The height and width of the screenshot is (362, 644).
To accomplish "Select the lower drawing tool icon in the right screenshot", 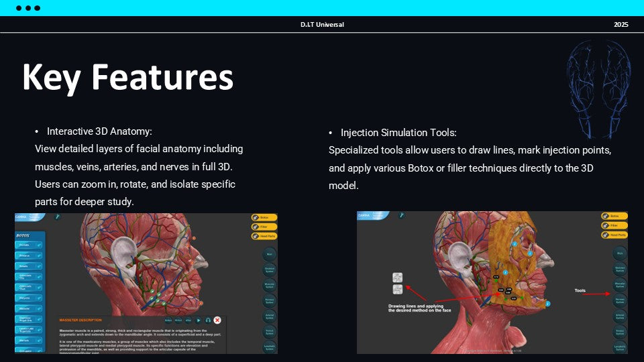I will [398, 290].
